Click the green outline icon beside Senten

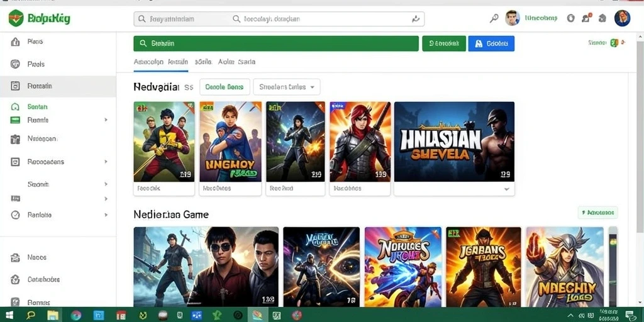[x=15, y=107]
